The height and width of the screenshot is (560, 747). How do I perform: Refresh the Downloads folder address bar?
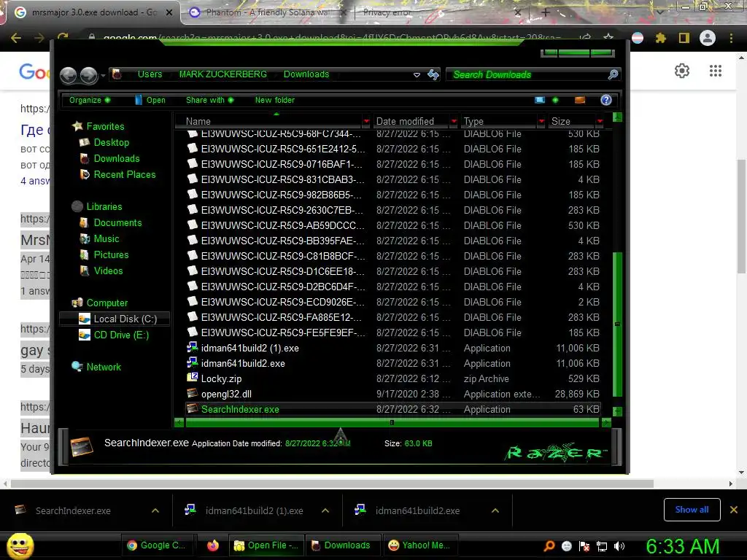433,74
